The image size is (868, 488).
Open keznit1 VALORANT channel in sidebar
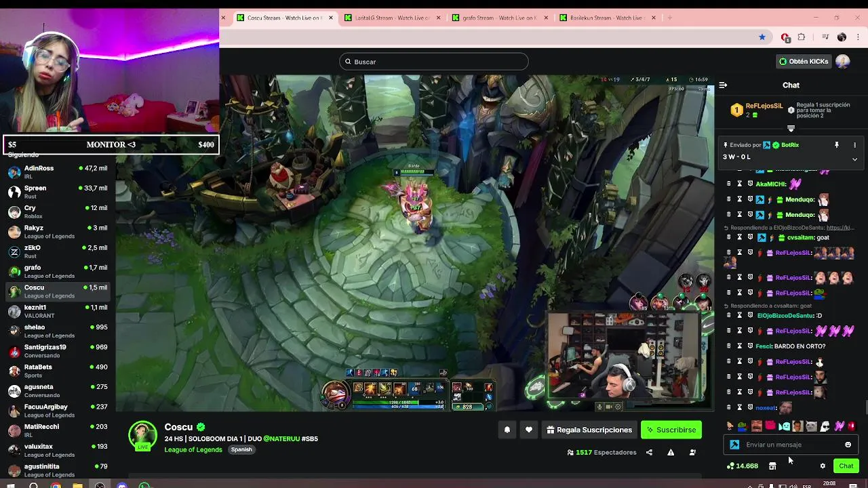(58, 311)
